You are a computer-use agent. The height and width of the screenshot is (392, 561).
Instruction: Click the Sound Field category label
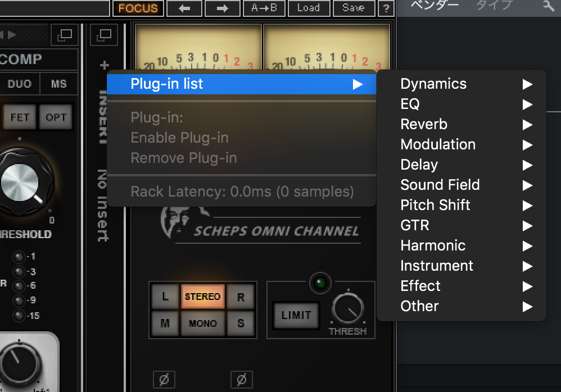[x=440, y=185]
